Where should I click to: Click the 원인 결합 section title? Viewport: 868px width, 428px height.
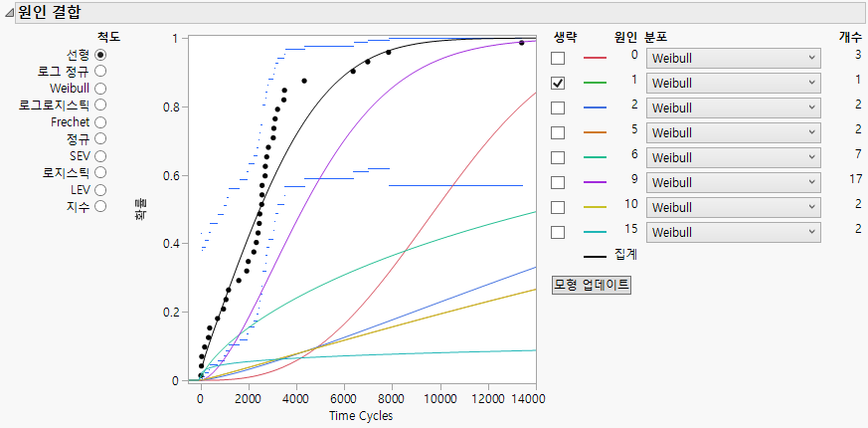(x=51, y=12)
